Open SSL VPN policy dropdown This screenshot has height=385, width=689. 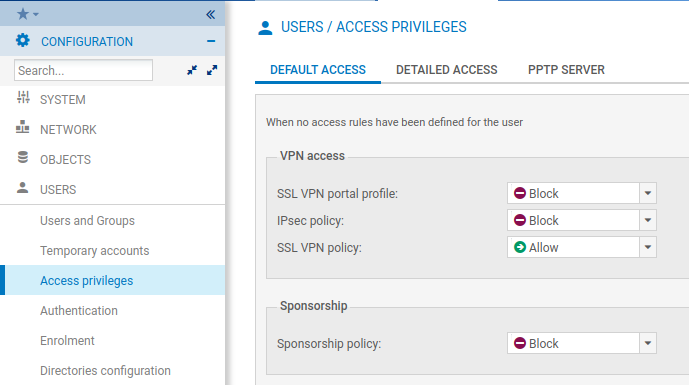click(648, 247)
